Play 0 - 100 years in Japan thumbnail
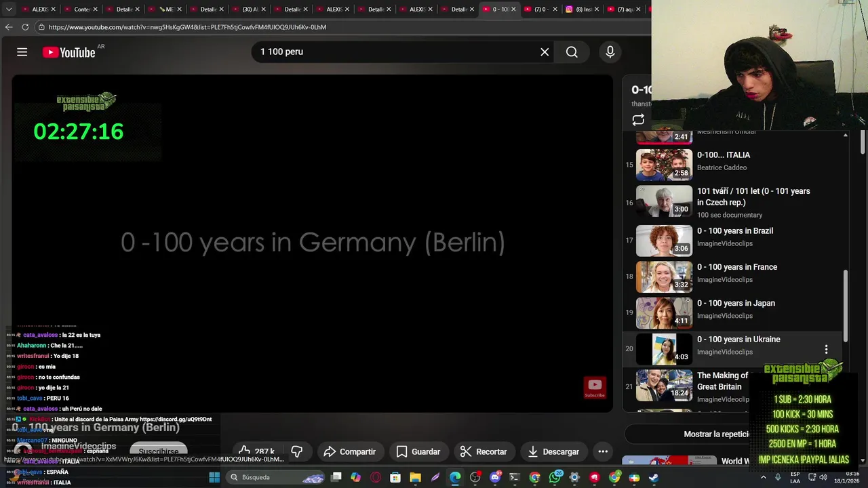 [664, 312]
